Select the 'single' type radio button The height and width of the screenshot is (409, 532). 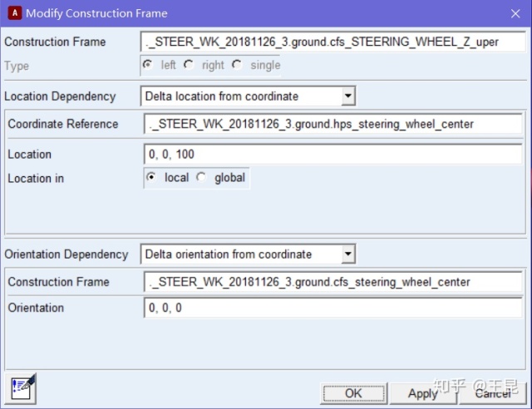pyautogui.click(x=237, y=65)
